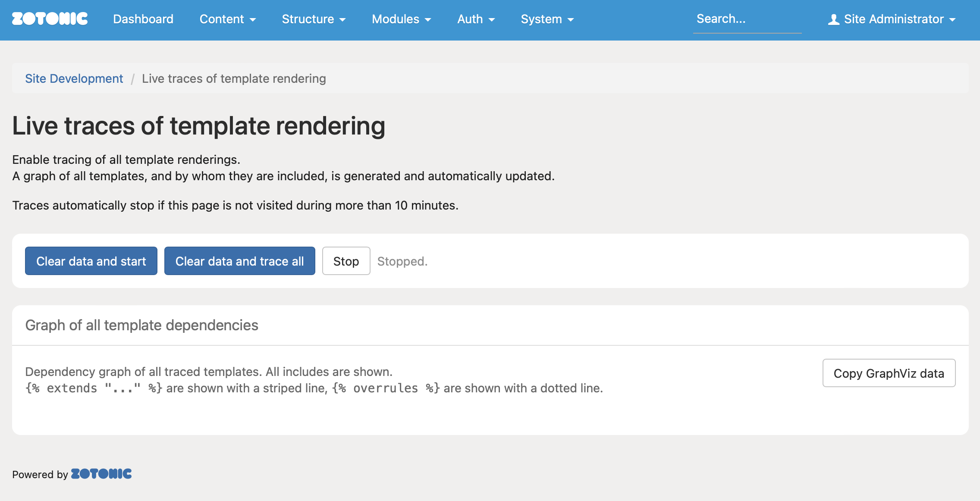Click caret next to Site Administrator
The image size is (980, 501).
[953, 20]
